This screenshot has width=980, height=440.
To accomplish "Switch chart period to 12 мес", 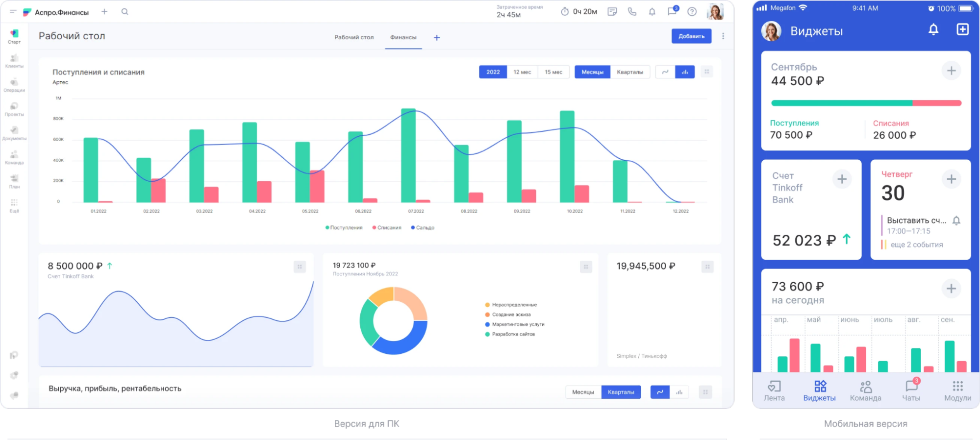I will pyautogui.click(x=522, y=72).
